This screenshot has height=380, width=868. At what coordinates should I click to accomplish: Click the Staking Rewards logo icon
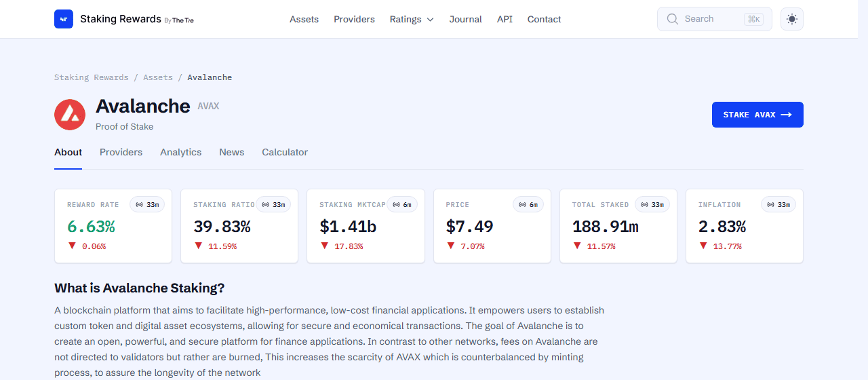(64, 19)
